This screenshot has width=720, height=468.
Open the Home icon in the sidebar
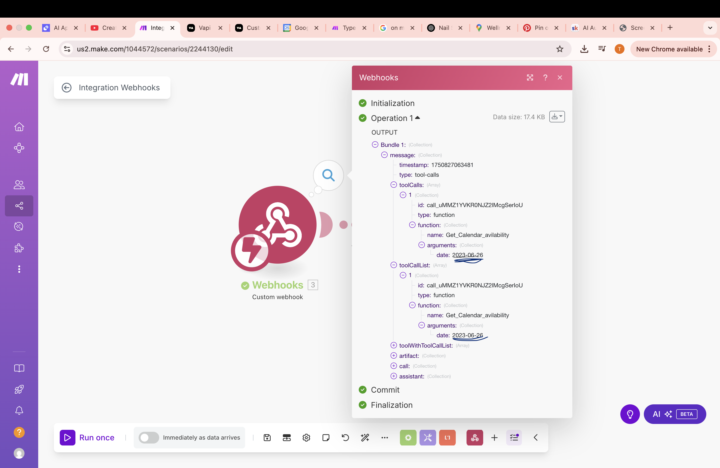[19, 127]
